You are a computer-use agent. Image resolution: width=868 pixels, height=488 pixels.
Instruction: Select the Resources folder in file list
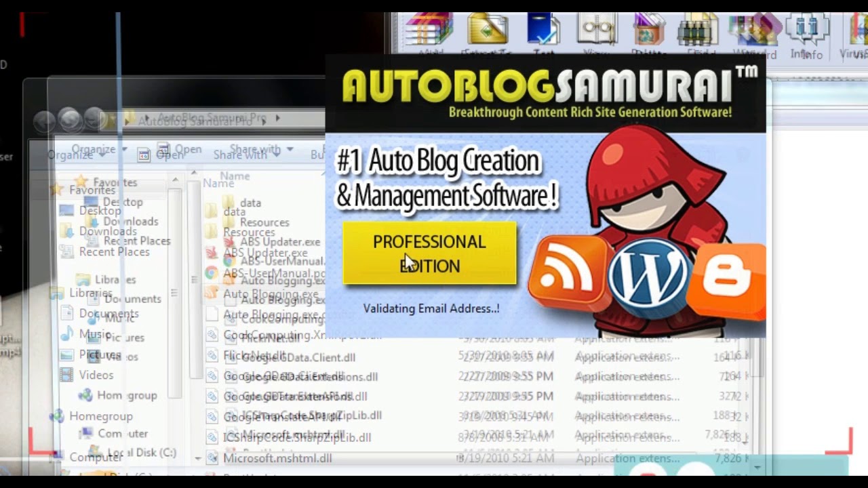tap(249, 232)
